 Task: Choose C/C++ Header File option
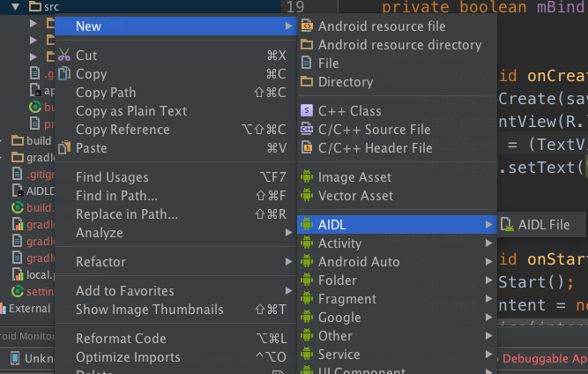pos(375,148)
